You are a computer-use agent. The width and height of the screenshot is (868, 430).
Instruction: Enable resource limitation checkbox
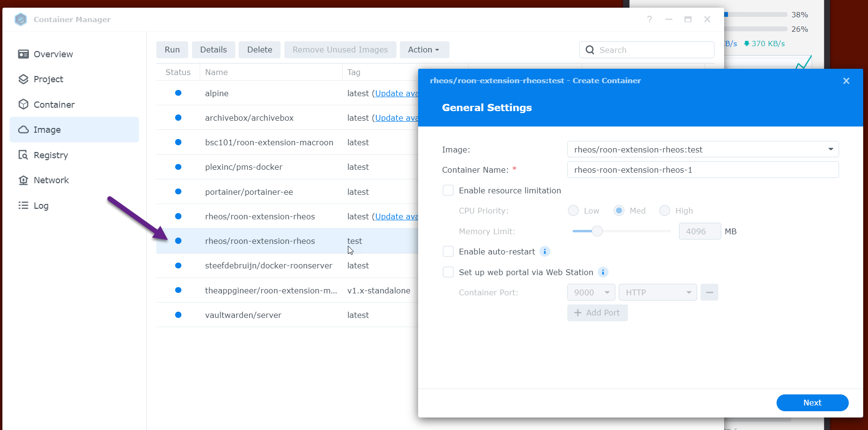(x=448, y=190)
